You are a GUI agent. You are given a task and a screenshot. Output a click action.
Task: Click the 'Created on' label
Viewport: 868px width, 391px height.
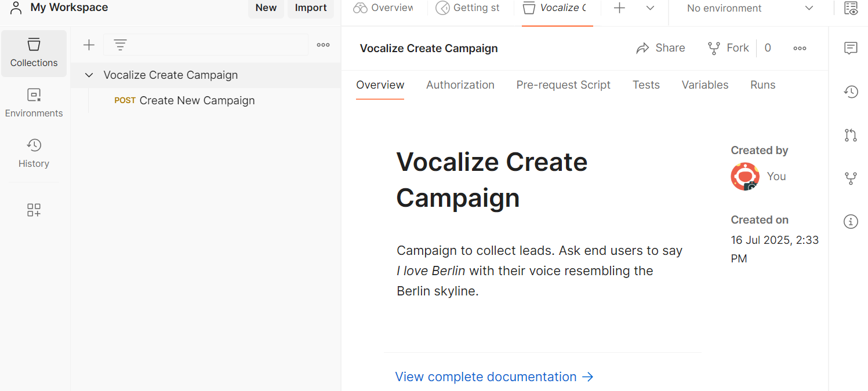760,220
